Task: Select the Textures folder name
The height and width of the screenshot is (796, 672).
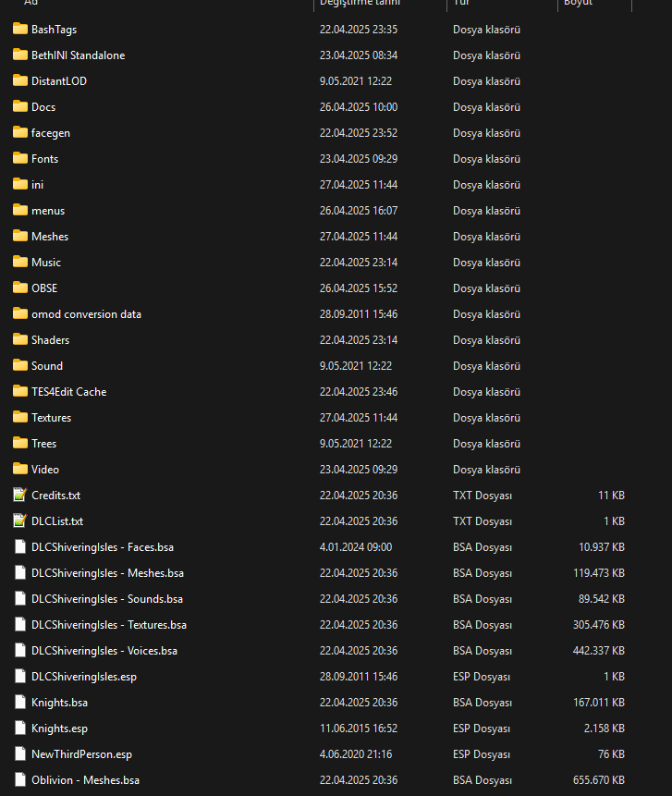Action: point(51,418)
